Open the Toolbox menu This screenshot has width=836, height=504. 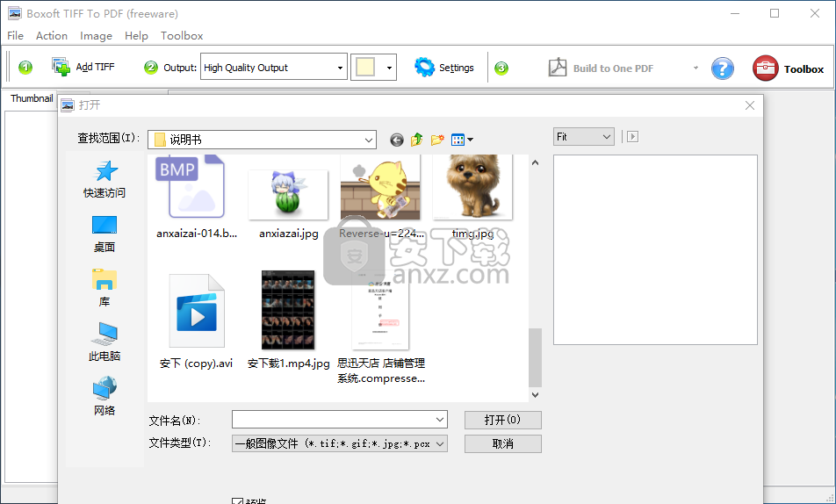click(182, 36)
